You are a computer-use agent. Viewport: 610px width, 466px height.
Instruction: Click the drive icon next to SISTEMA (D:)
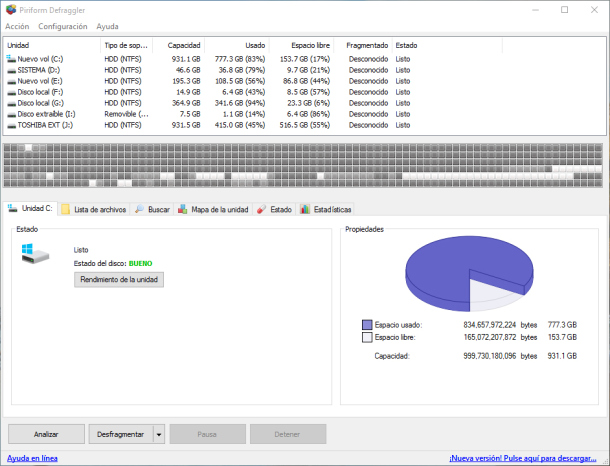11,70
